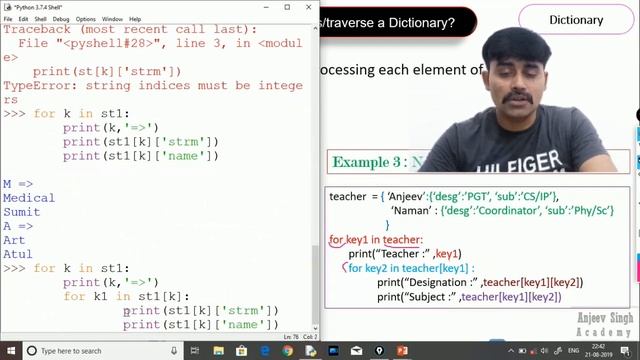The image size is (640, 360).
Task: Click the 'Type here to search' box
Action: 102,351
